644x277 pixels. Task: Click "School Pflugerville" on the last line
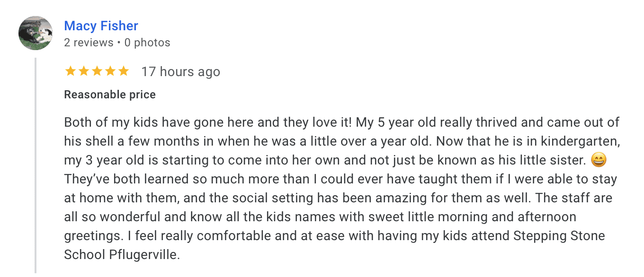tap(121, 255)
